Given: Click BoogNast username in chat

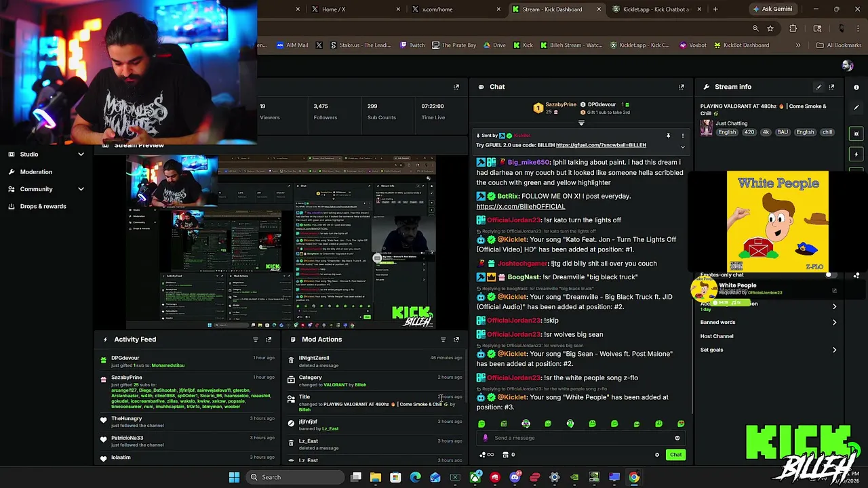Looking at the screenshot, I should pos(524,277).
